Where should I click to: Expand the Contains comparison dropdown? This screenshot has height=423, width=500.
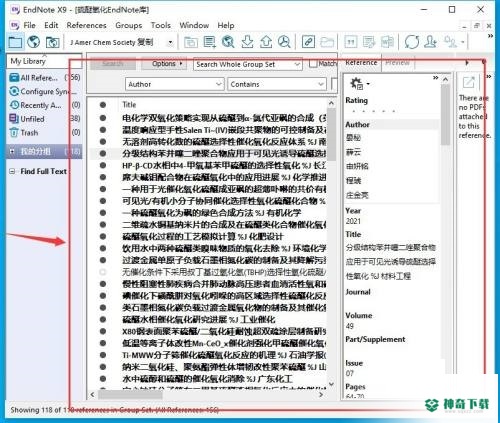coord(277,84)
